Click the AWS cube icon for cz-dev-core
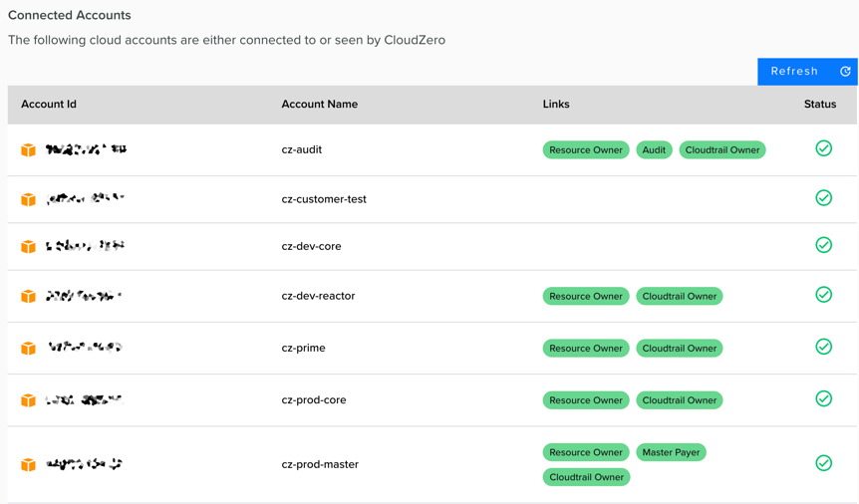Screen dimensions: 859x504 pyautogui.click(x=29, y=247)
